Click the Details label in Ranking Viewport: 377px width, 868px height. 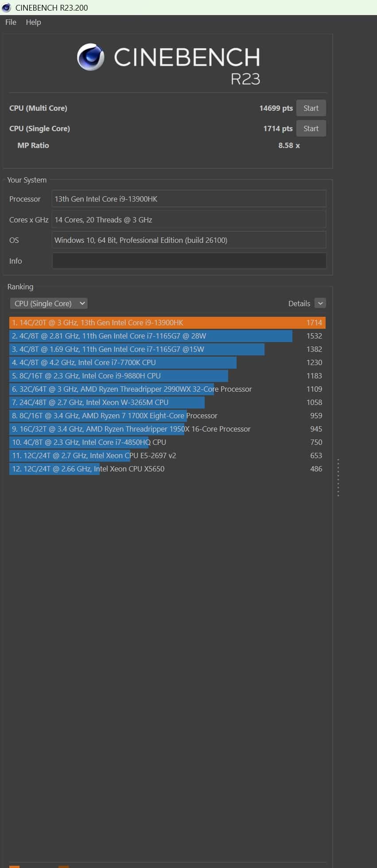point(299,304)
